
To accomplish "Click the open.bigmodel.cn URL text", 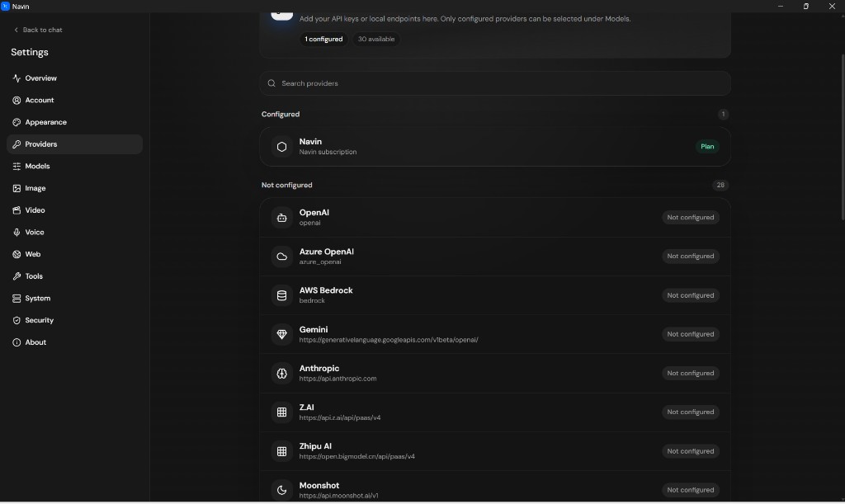I will click(x=356, y=457).
